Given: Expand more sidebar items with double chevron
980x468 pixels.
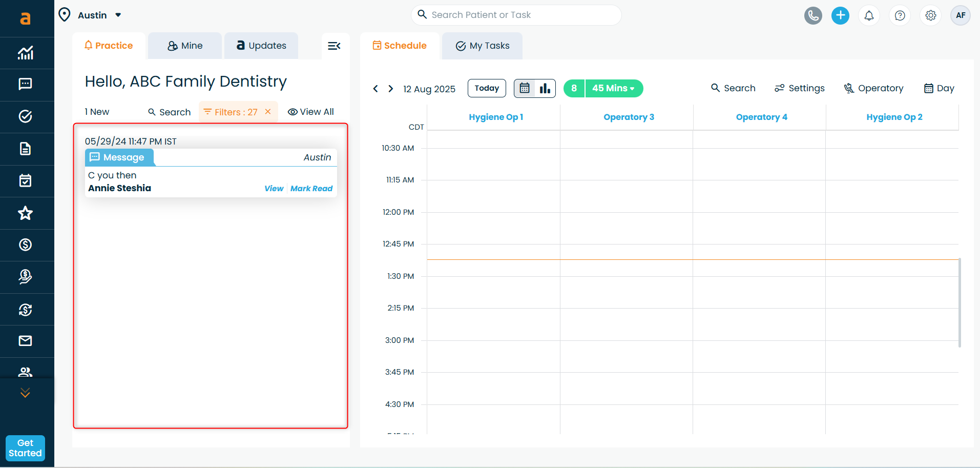Looking at the screenshot, I should point(25,393).
